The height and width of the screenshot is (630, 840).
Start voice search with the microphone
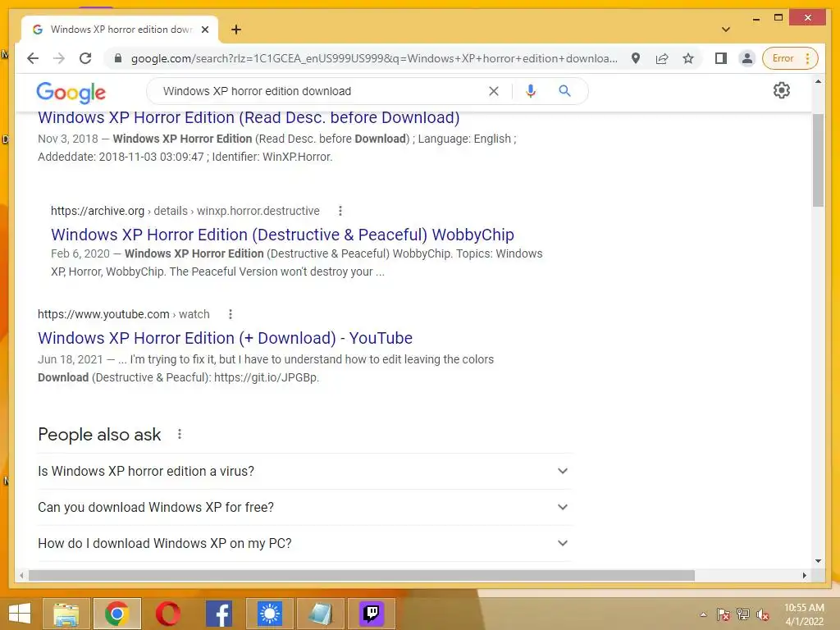pyautogui.click(x=531, y=91)
